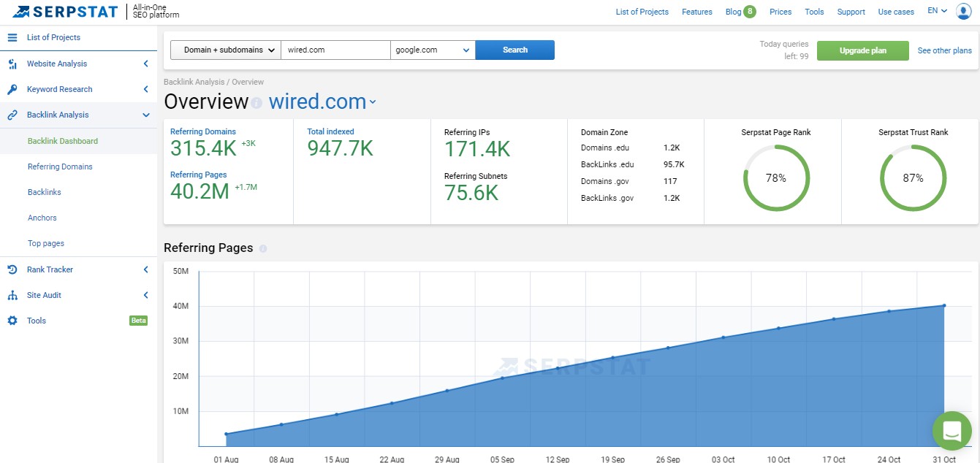Viewport: 980px width, 463px height.
Task: Click the 947.7K total indexed value
Action: click(x=341, y=148)
